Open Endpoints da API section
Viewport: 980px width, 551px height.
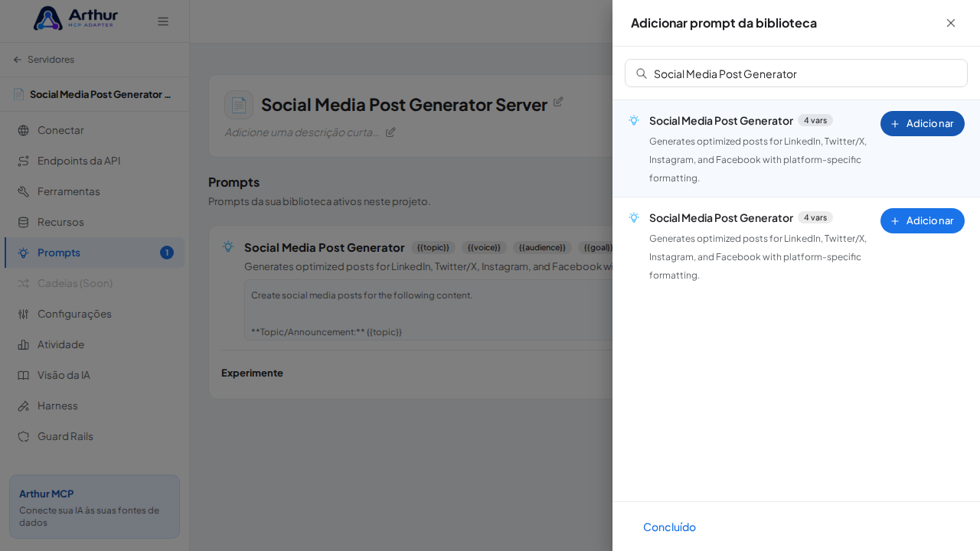94,161
